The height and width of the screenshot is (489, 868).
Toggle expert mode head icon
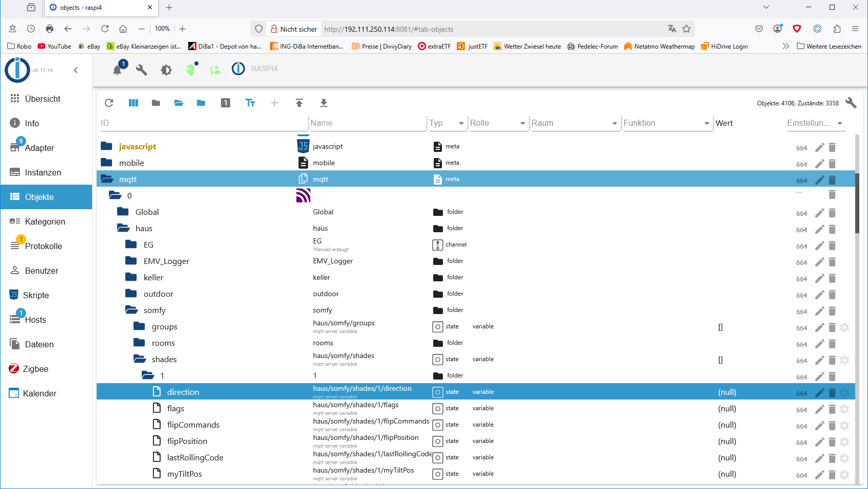point(191,70)
